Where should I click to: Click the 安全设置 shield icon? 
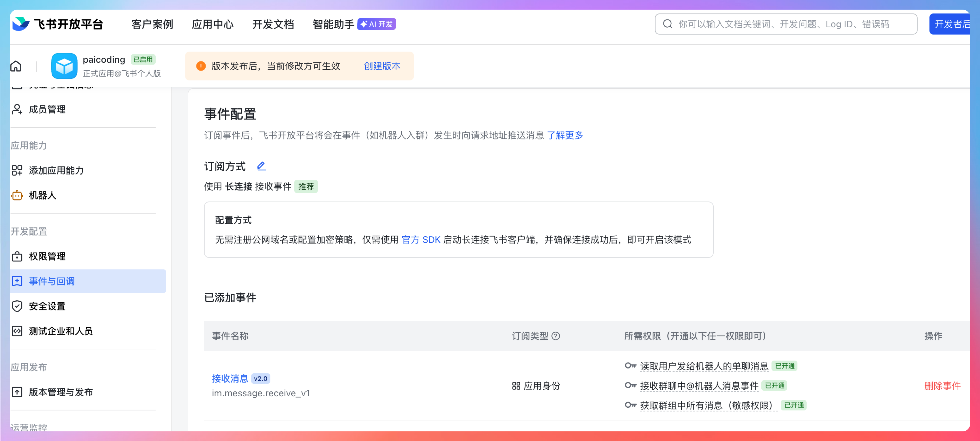(x=17, y=306)
